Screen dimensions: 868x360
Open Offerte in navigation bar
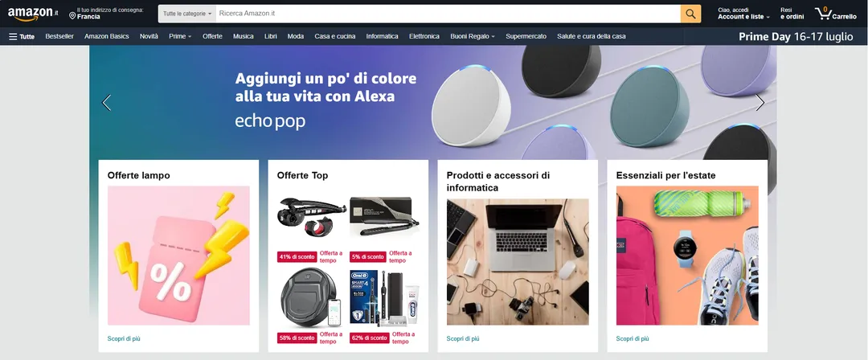pos(212,36)
